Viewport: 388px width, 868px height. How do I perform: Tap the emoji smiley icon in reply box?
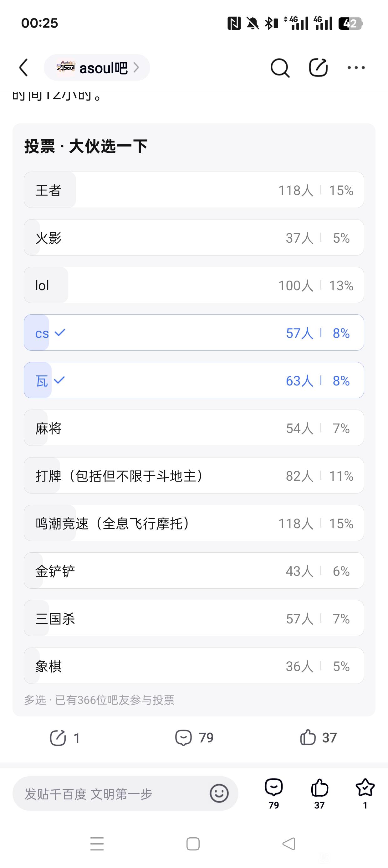[x=219, y=793]
